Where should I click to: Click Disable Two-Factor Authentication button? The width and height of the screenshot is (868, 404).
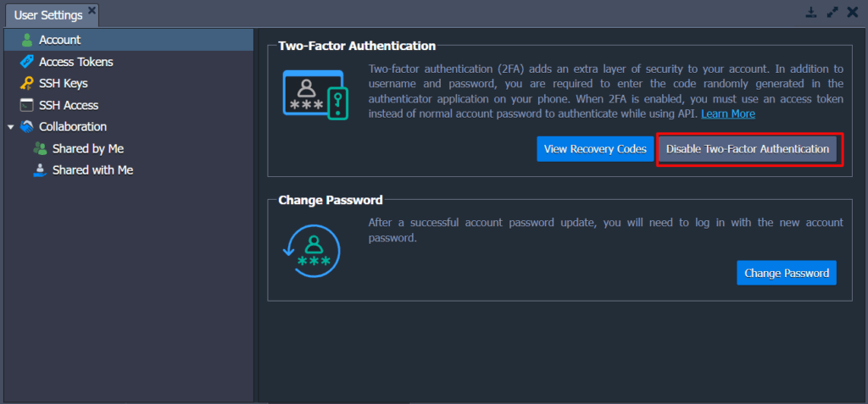pos(748,149)
